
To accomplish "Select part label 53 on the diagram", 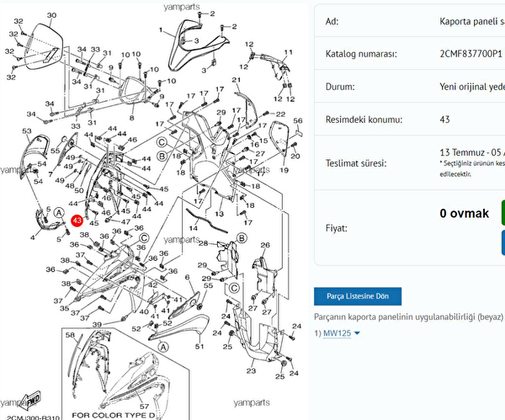I will coord(27,131).
